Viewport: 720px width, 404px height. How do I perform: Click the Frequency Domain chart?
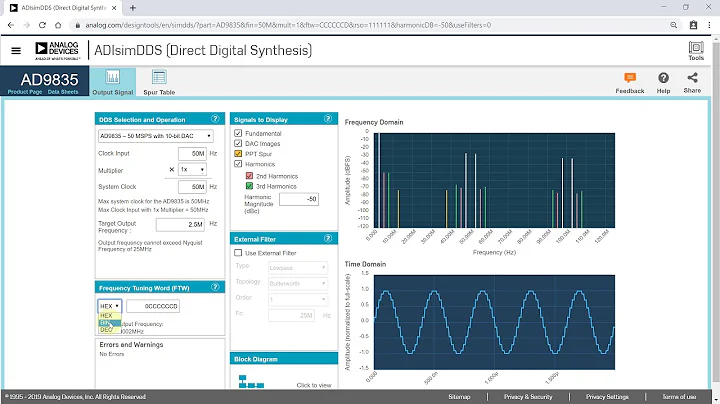point(494,180)
